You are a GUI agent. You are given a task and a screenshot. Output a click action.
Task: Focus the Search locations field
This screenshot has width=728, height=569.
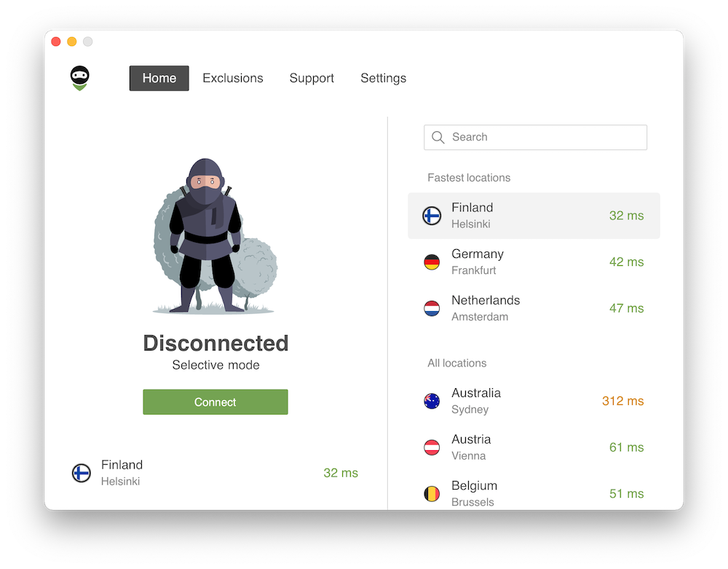pos(535,137)
